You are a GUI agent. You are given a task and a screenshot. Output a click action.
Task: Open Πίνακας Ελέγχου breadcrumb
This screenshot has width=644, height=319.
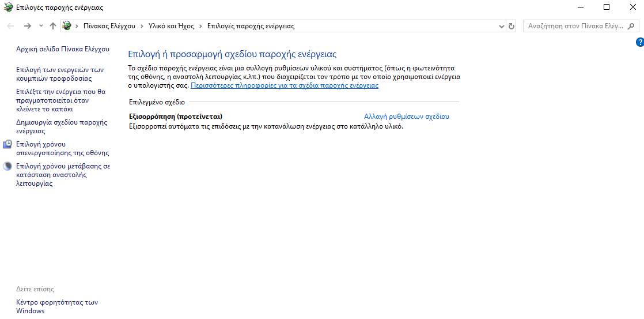[x=109, y=26]
